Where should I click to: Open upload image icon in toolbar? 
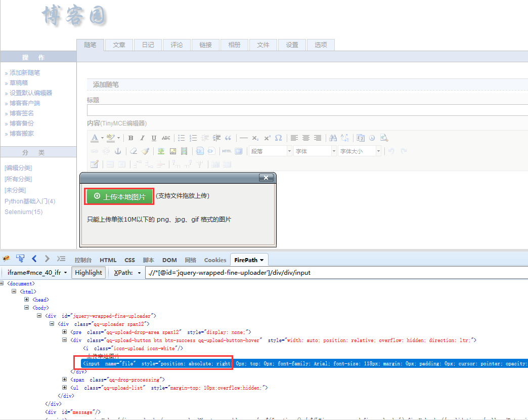point(161,151)
